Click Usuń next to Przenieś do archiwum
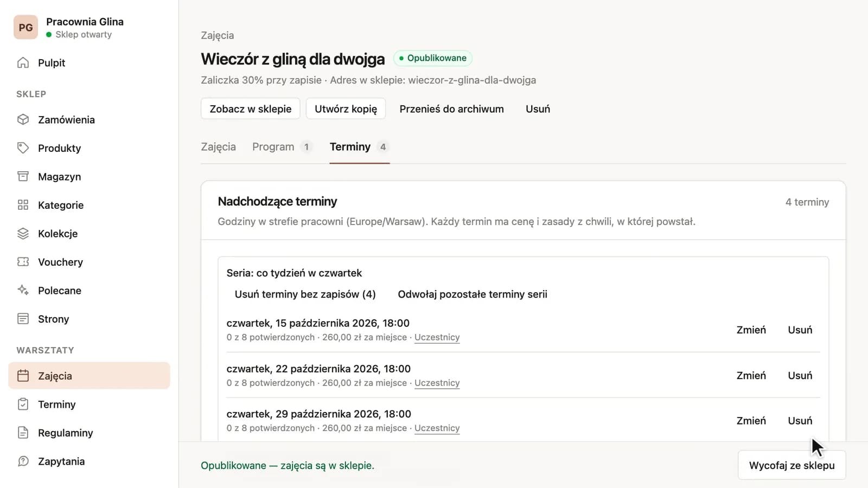 tap(538, 109)
